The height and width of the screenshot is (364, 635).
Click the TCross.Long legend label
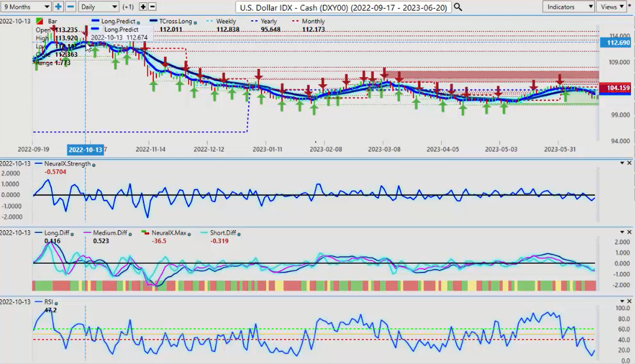[176, 21]
